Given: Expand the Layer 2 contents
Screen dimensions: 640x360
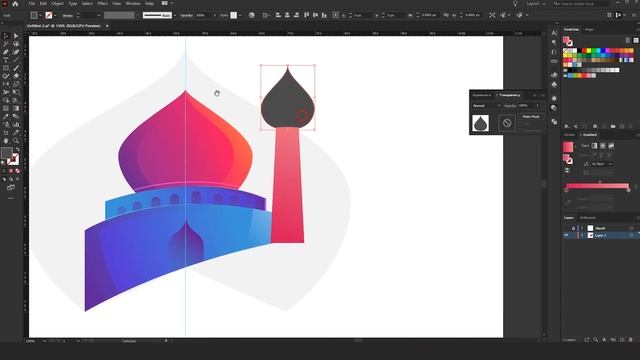Looking at the screenshot, I should coord(582,236).
